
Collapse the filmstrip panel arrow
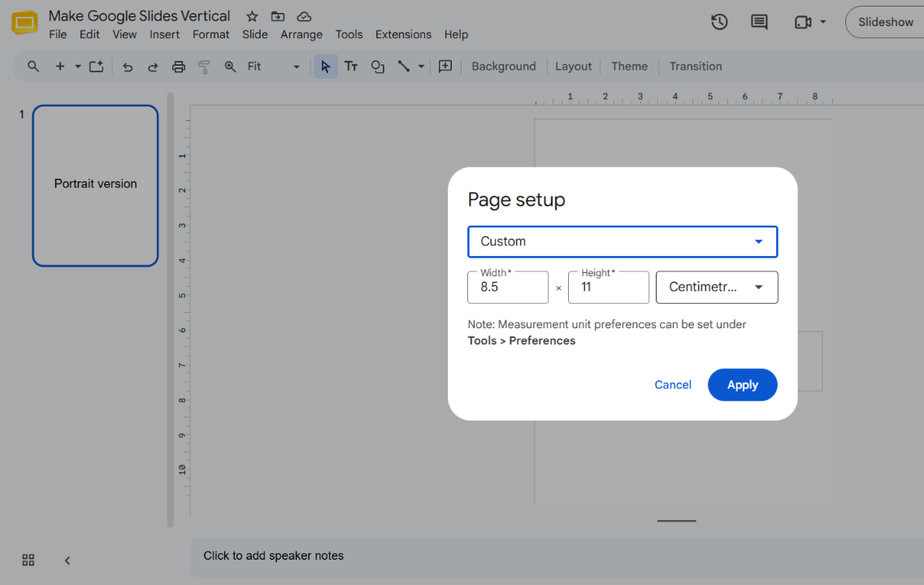click(67, 561)
